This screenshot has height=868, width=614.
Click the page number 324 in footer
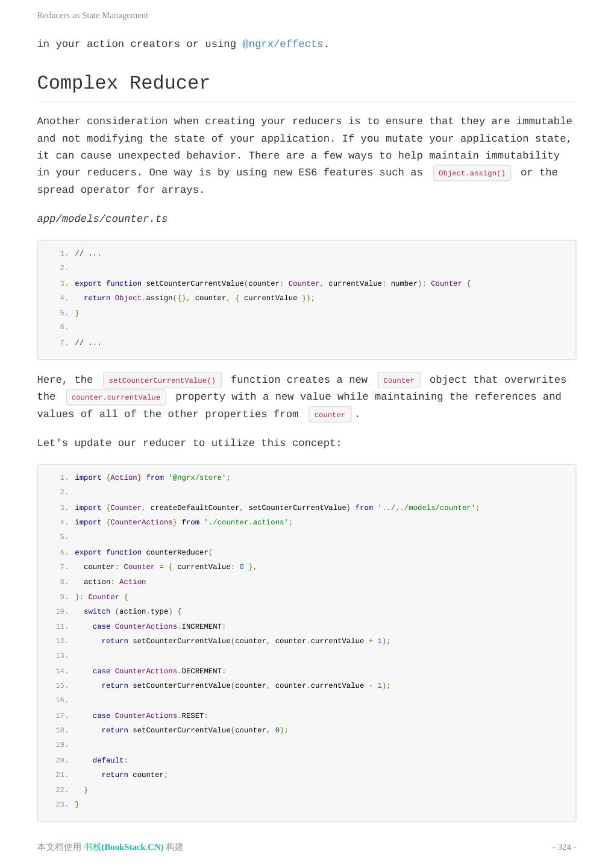tap(564, 847)
